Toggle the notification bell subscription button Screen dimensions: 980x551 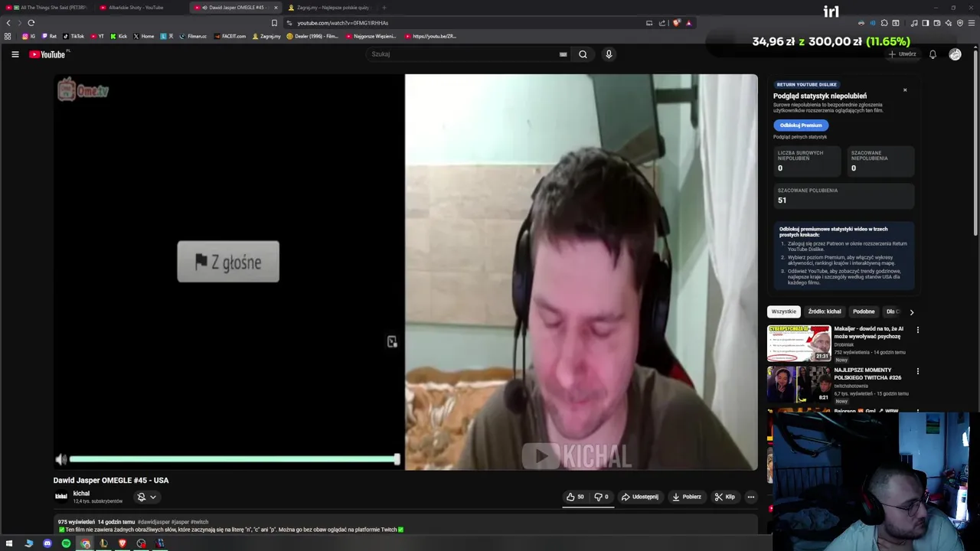[x=141, y=497]
